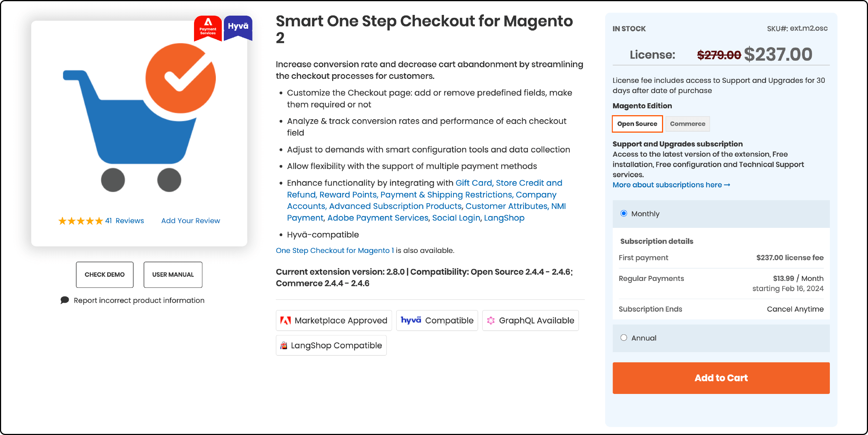Click the USER MANUAL button

click(173, 274)
